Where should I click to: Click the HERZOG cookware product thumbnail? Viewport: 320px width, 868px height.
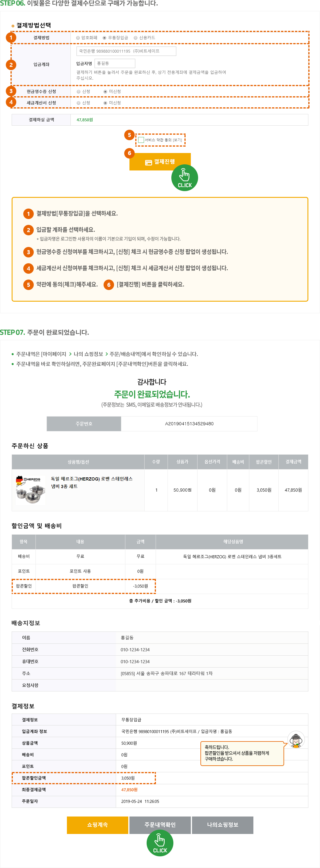click(30, 490)
